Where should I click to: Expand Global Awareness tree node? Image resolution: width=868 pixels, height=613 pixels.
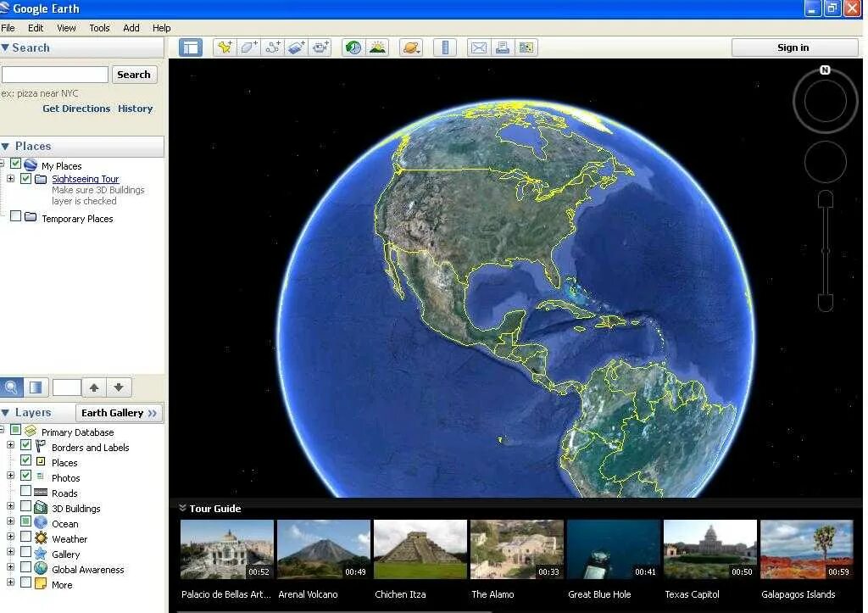pos(10,566)
